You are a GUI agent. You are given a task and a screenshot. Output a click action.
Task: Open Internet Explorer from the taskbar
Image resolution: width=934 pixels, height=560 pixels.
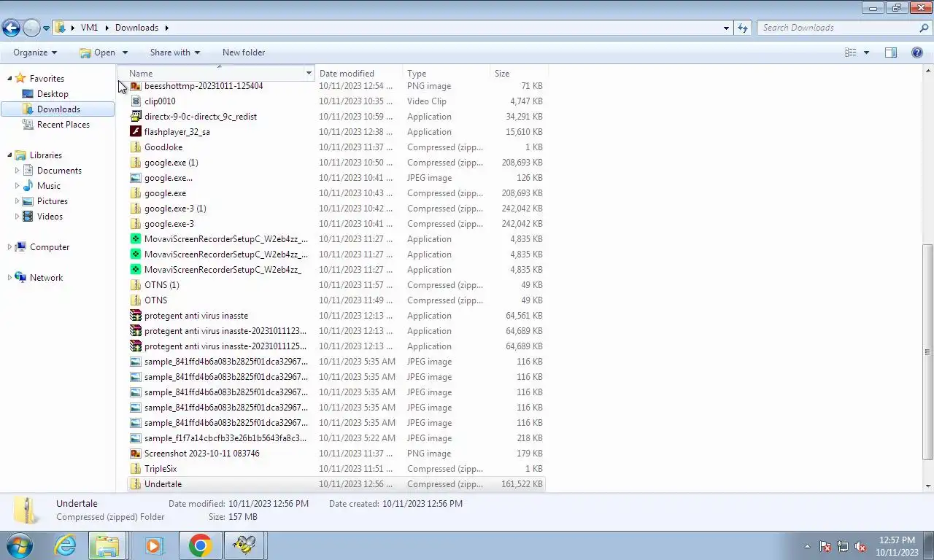coord(65,545)
